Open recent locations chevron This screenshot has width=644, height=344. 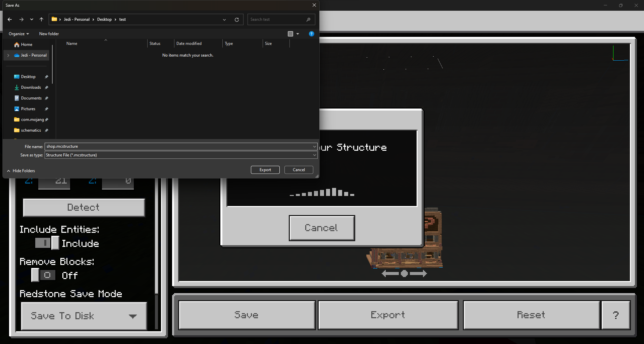coord(32,19)
